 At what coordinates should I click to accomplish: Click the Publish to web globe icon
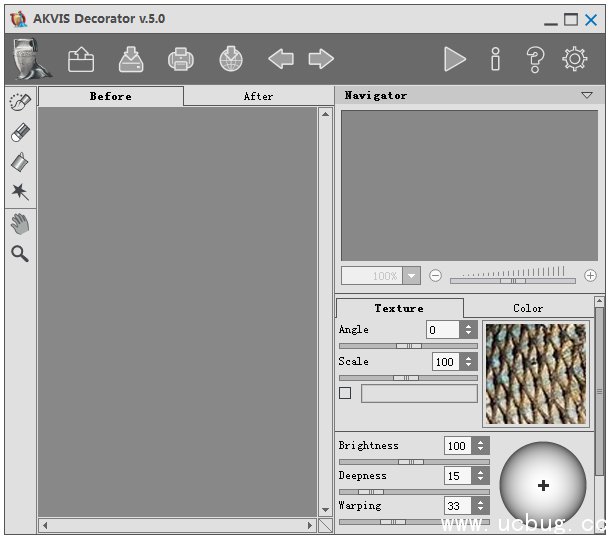231,60
